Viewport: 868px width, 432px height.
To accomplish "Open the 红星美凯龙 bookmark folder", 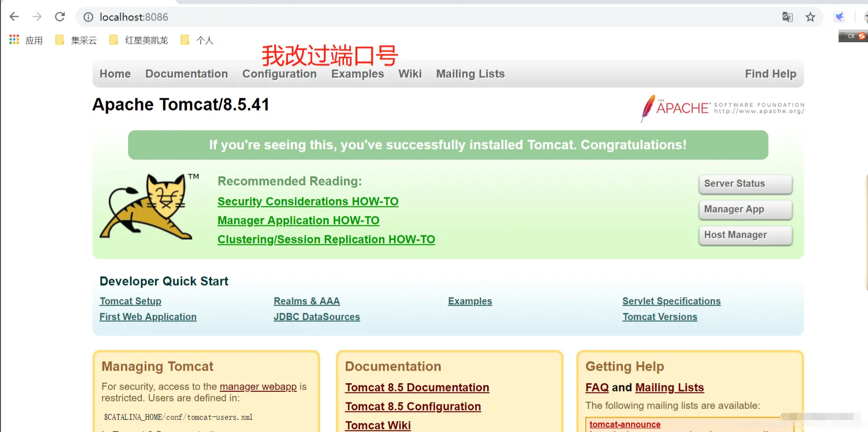I will point(139,40).
